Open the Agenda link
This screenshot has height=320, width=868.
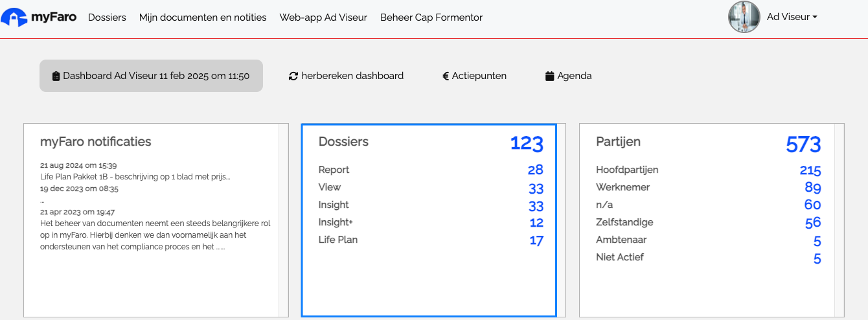click(x=569, y=76)
